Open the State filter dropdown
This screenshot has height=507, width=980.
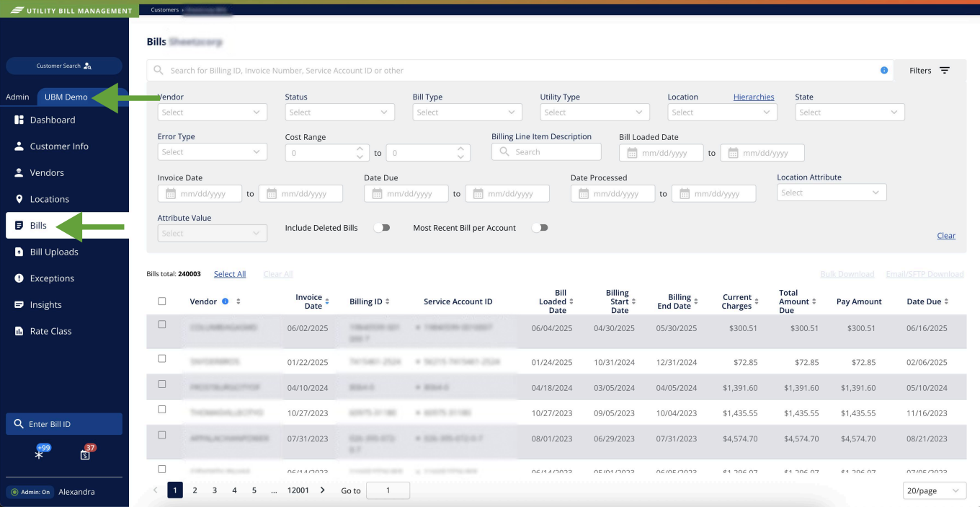click(x=850, y=113)
